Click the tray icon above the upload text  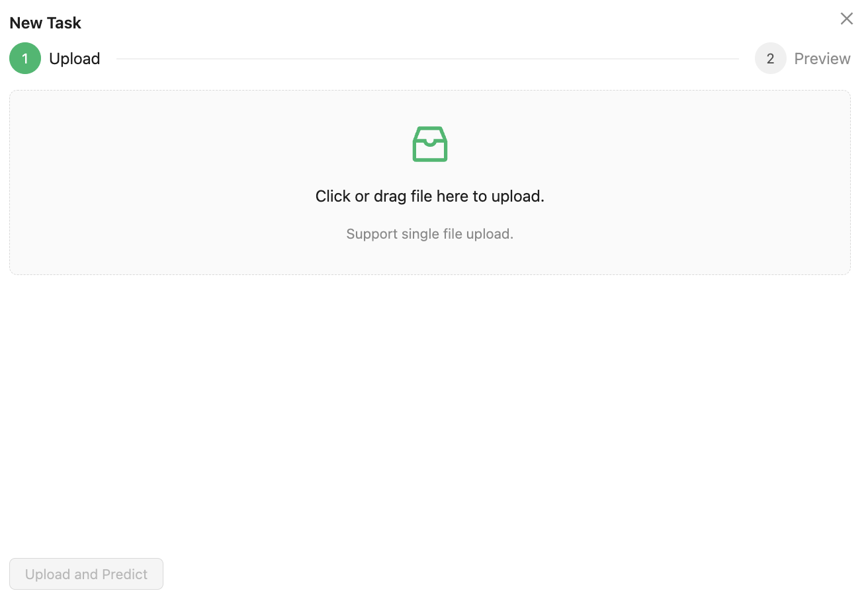[x=430, y=143]
